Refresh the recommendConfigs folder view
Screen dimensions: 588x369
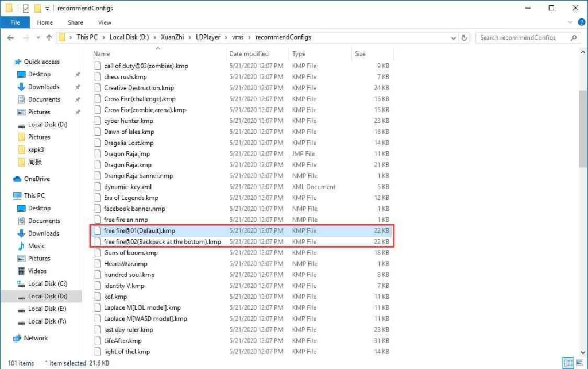pyautogui.click(x=464, y=37)
